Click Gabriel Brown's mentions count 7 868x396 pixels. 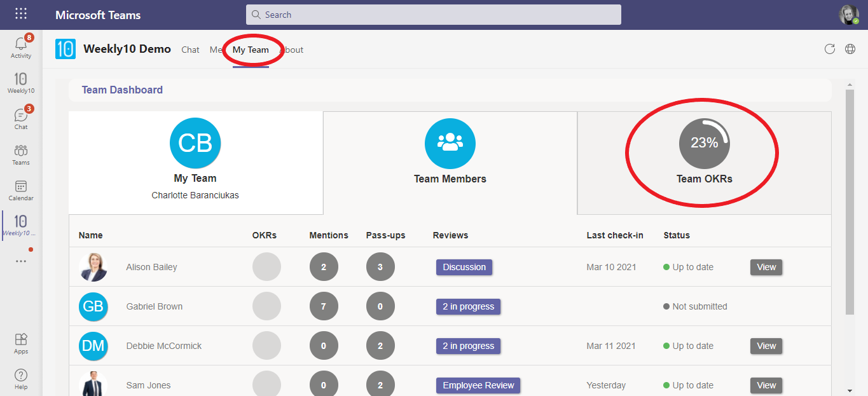[x=324, y=306]
